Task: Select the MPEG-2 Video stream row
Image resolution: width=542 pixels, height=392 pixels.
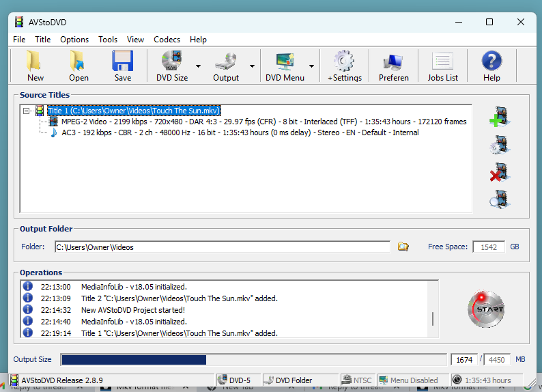Action: [x=263, y=122]
